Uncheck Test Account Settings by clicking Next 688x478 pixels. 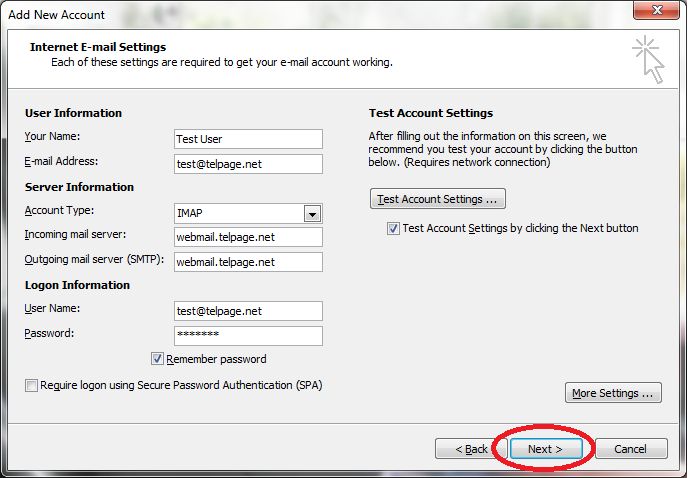coord(393,228)
